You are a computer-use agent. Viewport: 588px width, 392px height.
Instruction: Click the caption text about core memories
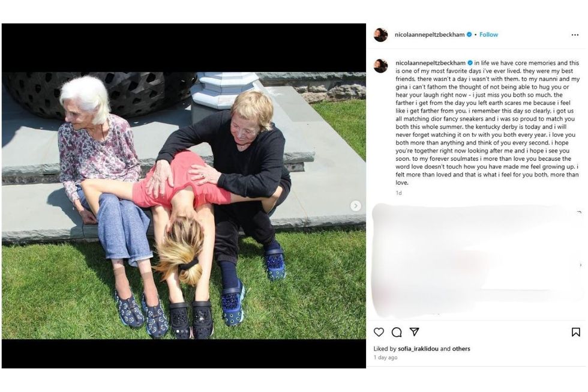click(x=487, y=122)
